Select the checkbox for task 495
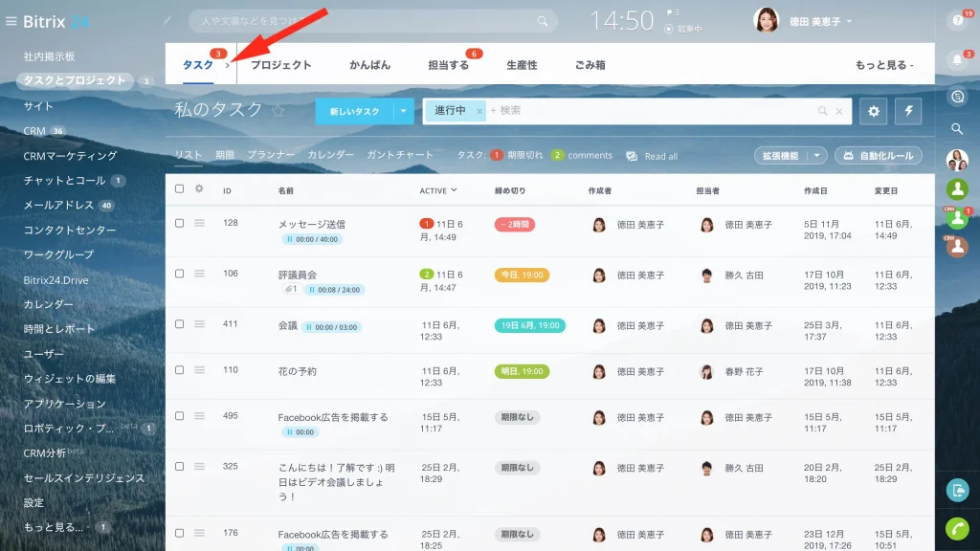 pyautogui.click(x=179, y=416)
